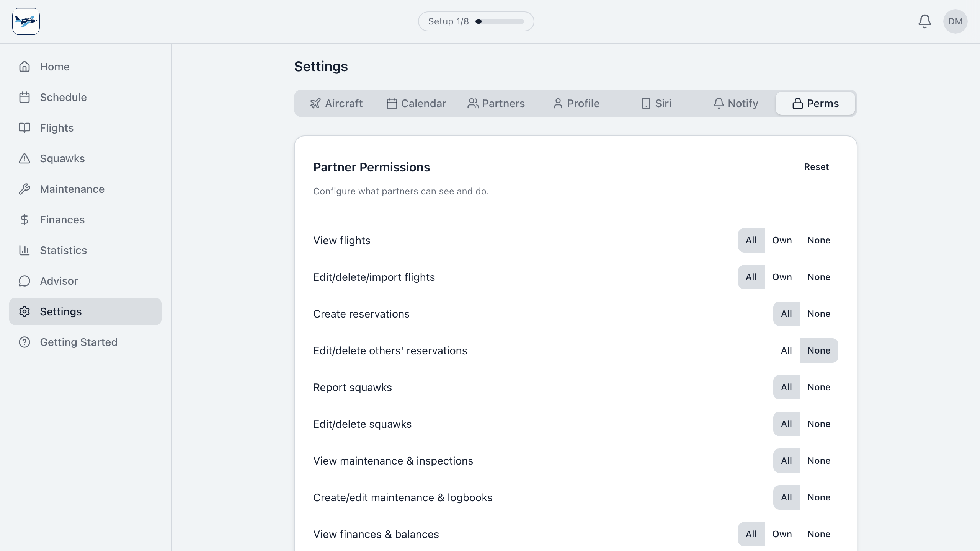Click the Aircraft tab plane icon
Image resolution: width=980 pixels, height=551 pixels.
(315, 103)
